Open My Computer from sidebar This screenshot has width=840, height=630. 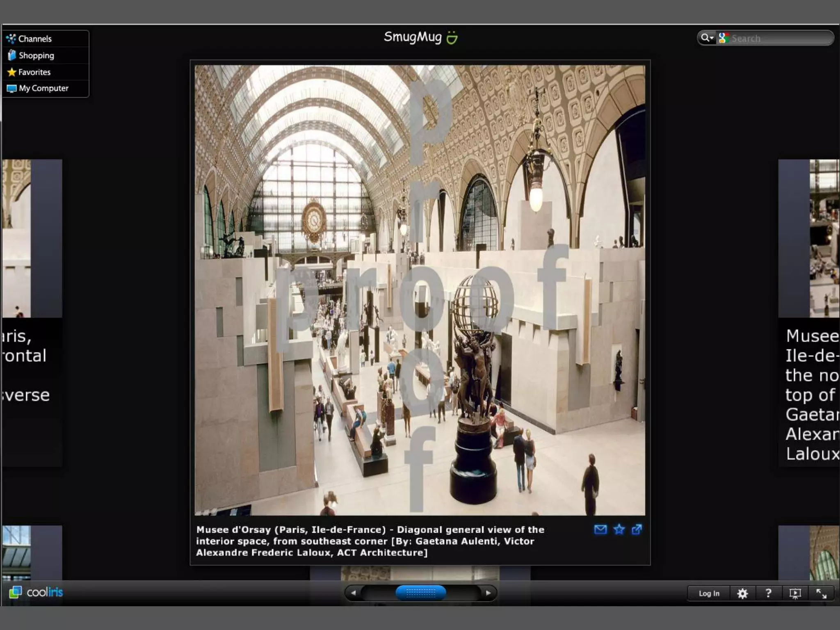[43, 88]
